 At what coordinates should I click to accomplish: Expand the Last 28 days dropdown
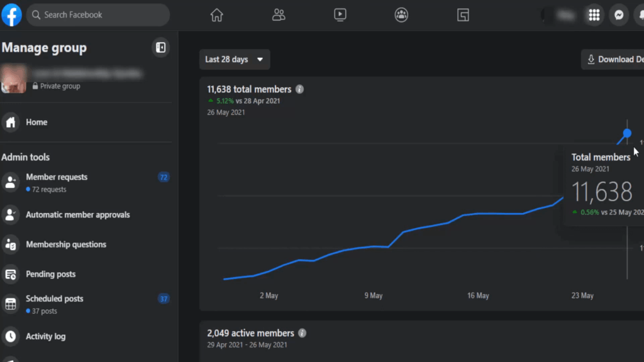235,60
